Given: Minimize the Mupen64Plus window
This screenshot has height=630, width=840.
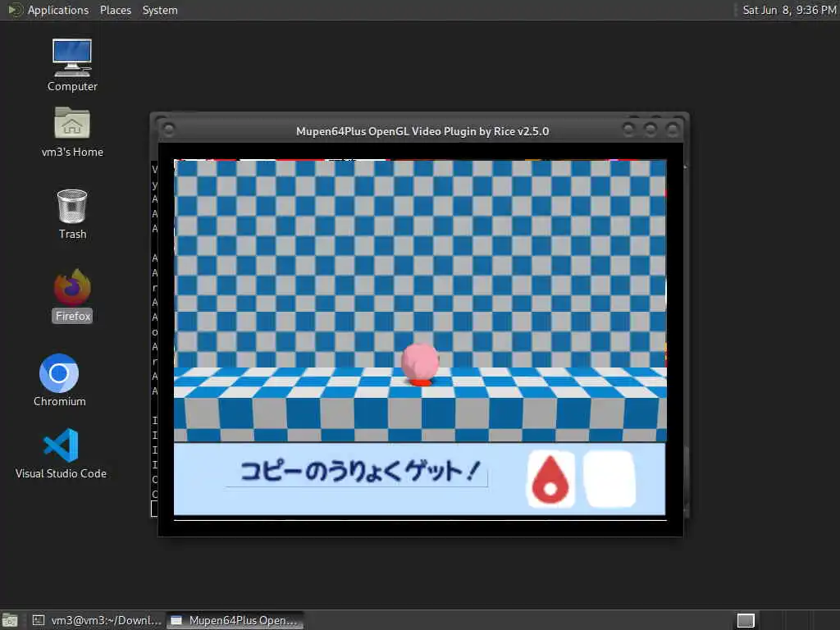Looking at the screenshot, I should pos(629,129).
